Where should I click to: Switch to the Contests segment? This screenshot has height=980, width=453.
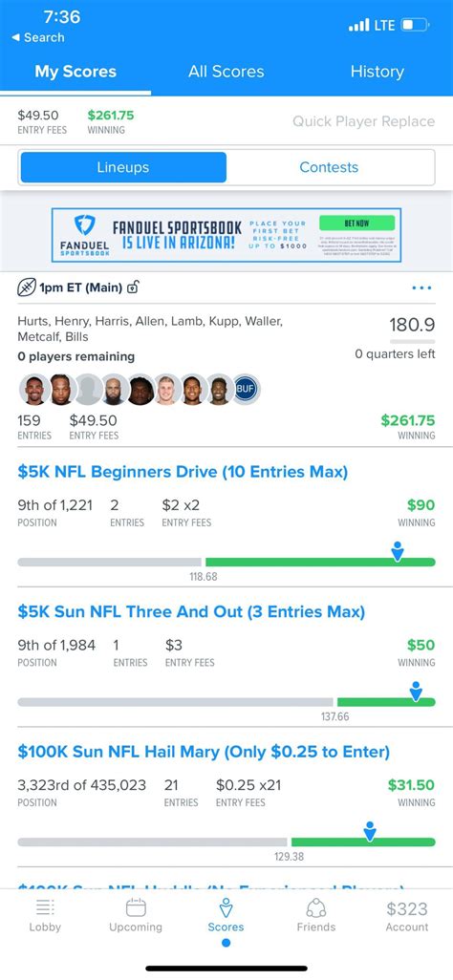pyautogui.click(x=329, y=167)
